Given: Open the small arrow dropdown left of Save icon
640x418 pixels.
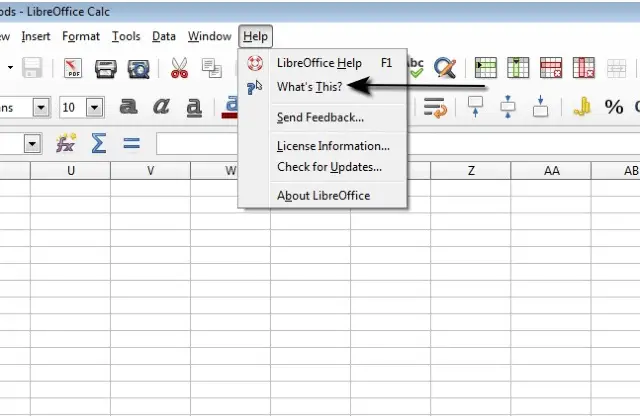Looking at the screenshot, I should 10,68.
